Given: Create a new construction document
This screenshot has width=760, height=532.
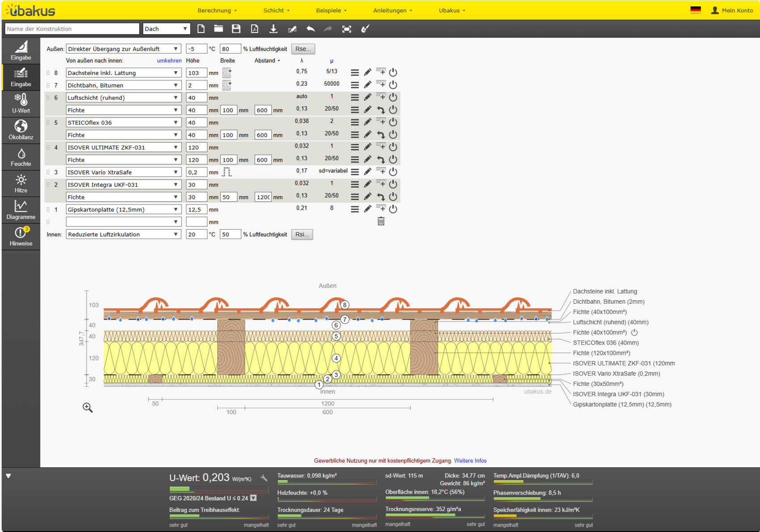Looking at the screenshot, I should (x=201, y=29).
